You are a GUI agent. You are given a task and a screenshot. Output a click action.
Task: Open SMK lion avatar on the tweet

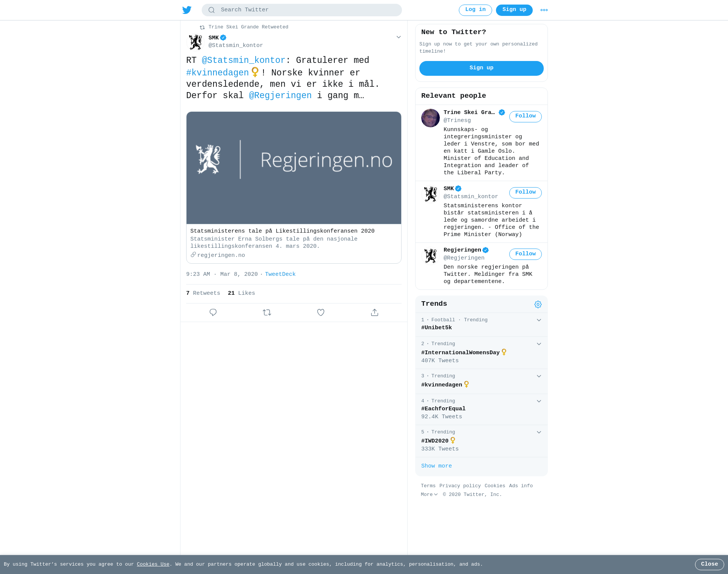tap(196, 42)
